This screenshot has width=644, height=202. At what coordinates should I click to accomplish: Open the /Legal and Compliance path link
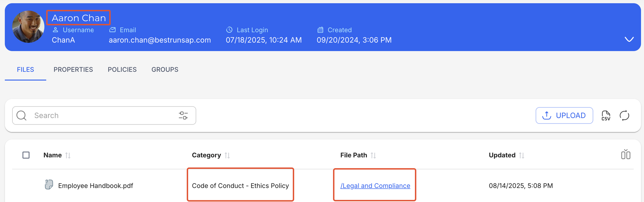click(375, 186)
